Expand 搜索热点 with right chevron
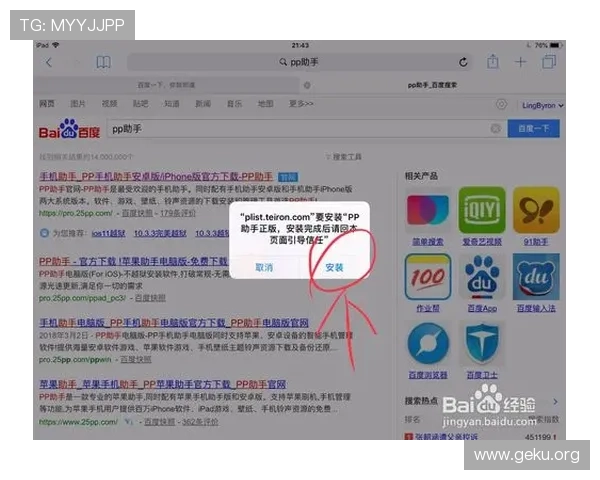Screen dimensions: 600x480 [555, 402]
